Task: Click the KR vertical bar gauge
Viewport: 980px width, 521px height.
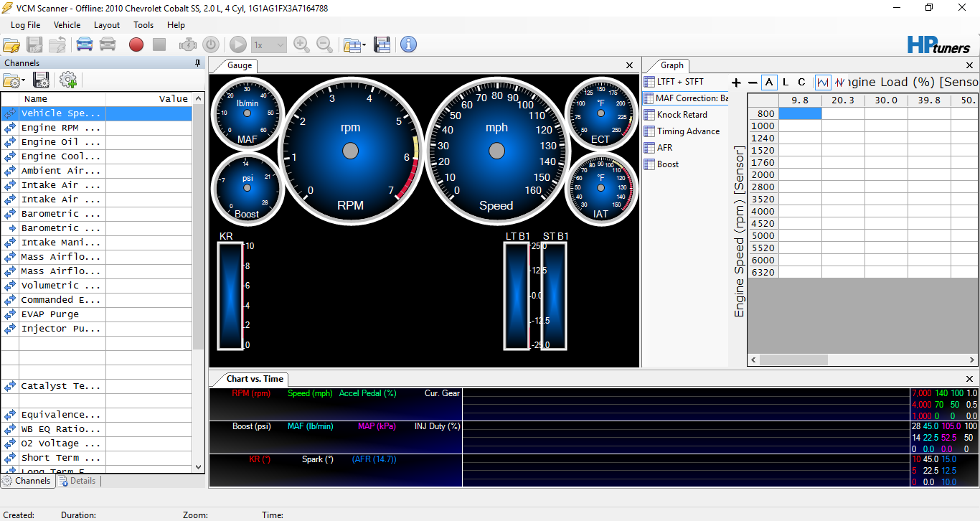Action: (231, 296)
